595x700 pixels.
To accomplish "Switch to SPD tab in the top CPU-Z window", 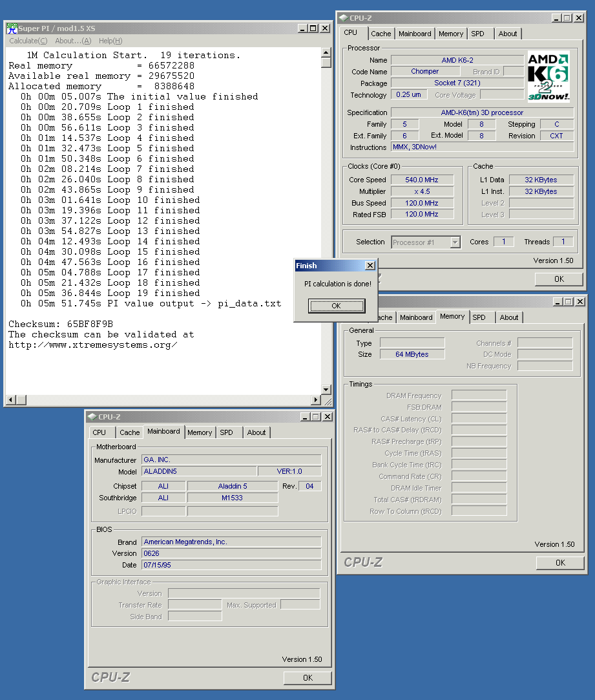I will pyautogui.click(x=477, y=34).
